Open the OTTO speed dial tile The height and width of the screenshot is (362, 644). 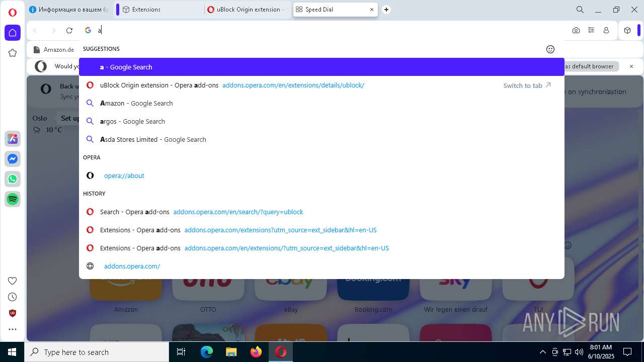coord(208,289)
